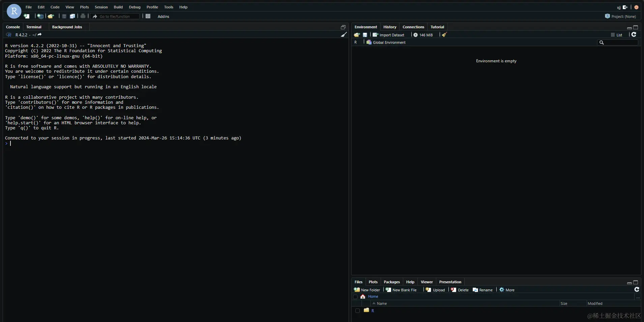The image size is (644, 322).
Task: Click the Print document icon
Action: [83, 16]
